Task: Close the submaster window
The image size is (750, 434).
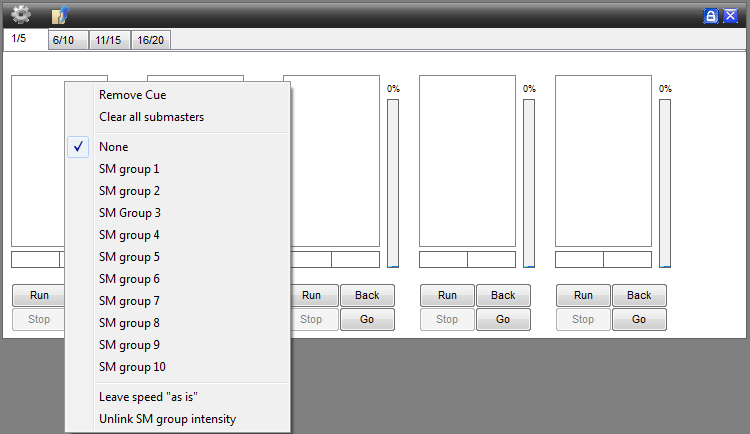Action: (730, 16)
